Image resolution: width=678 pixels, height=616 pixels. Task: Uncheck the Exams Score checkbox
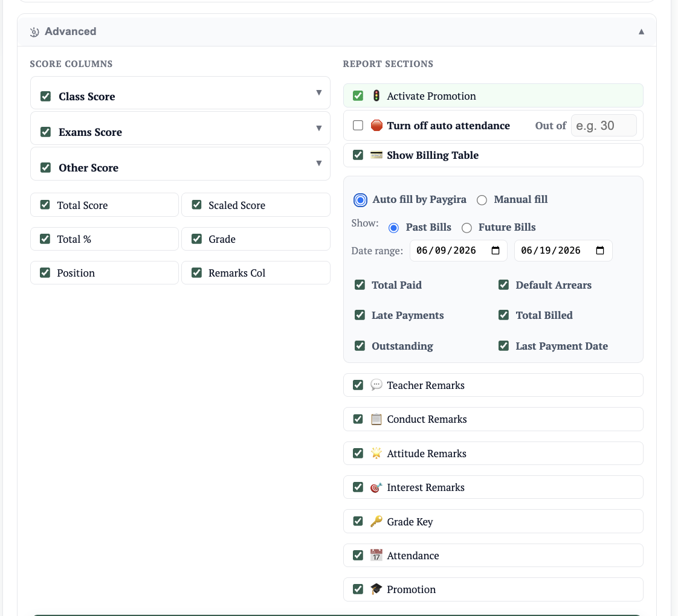point(46,132)
